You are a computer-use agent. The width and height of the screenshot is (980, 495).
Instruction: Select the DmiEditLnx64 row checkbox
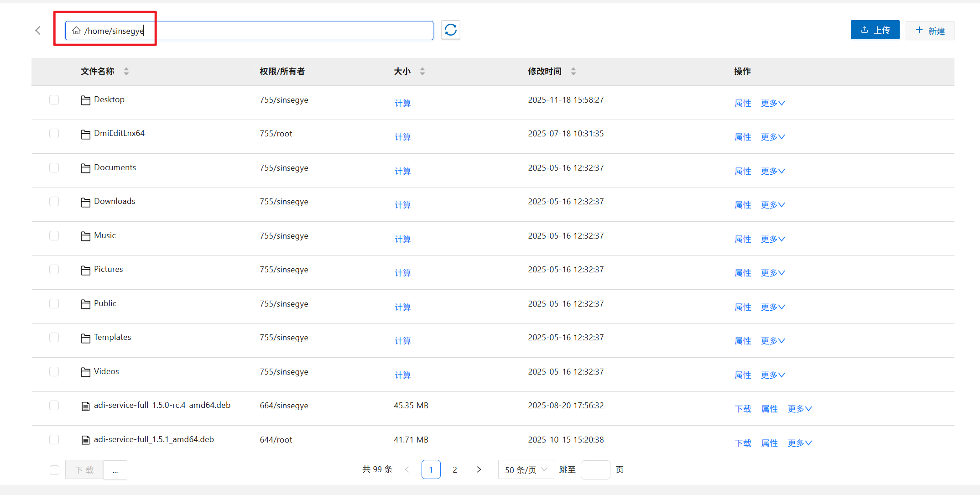tap(54, 134)
